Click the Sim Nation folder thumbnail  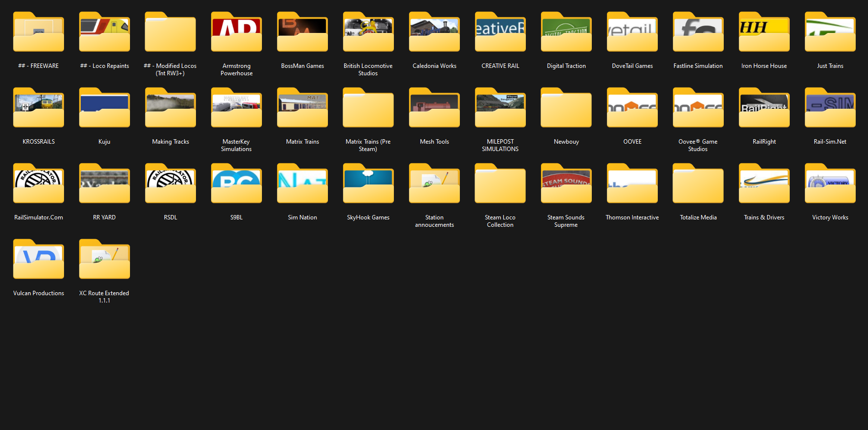(x=302, y=184)
